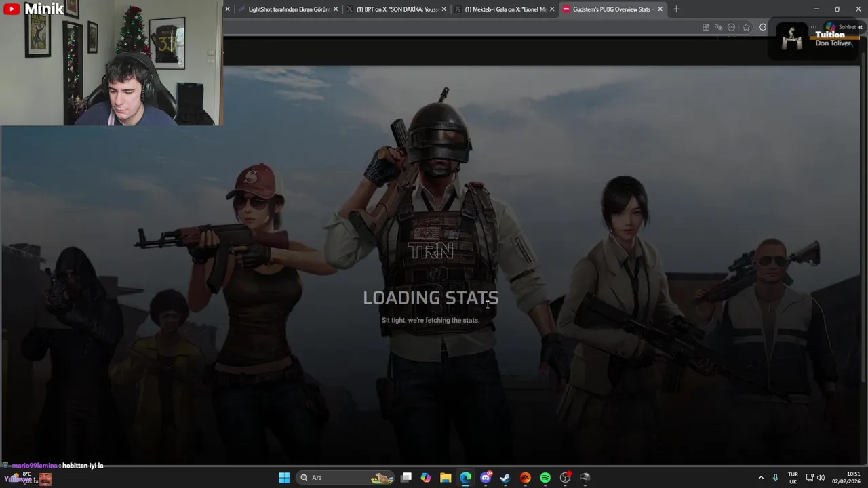Open the split screen icon in address bar
The height and width of the screenshot is (488, 868).
(x=706, y=27)
